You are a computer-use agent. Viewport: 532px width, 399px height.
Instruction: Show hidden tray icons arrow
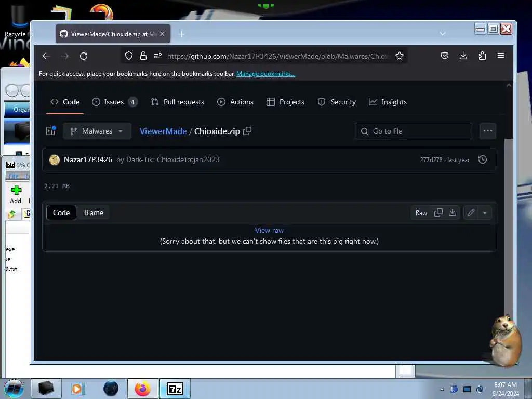click(442, 389)
